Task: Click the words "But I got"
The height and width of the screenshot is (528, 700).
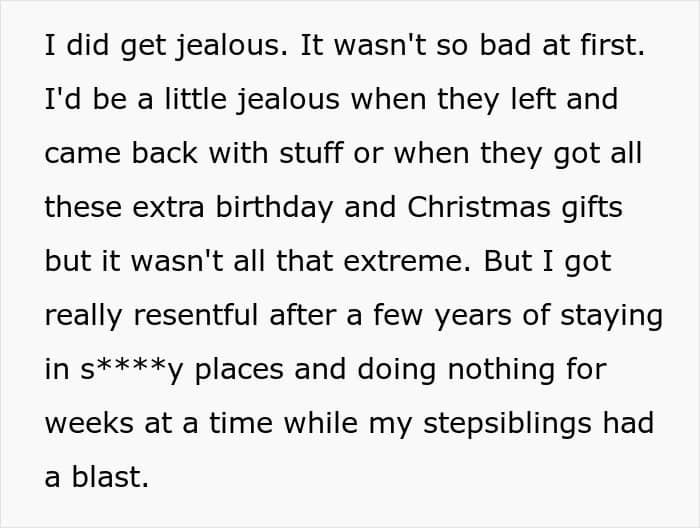Action: click(561, 262)
